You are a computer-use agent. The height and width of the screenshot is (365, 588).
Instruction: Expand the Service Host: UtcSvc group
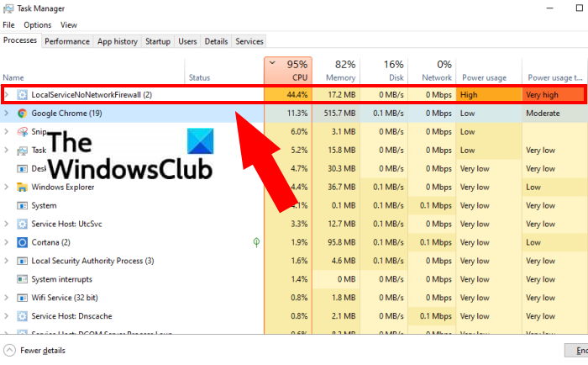(6, 224)
